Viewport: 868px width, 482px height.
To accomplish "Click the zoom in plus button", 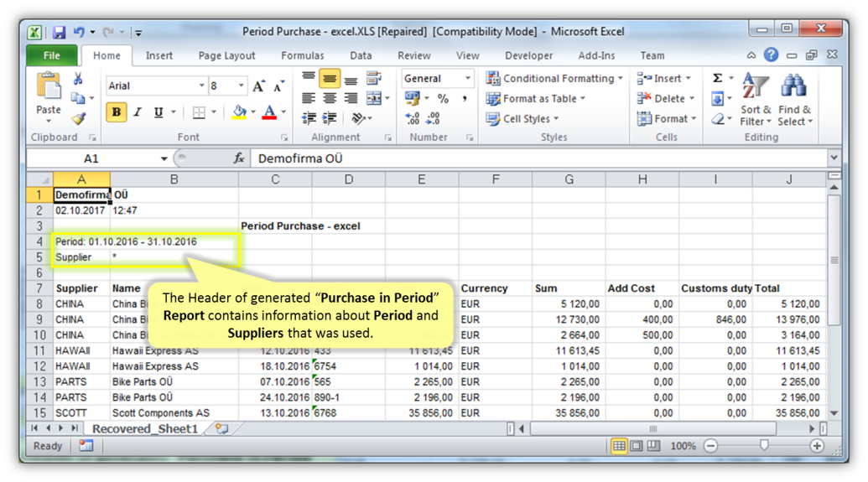I will (x=817, y=445).
